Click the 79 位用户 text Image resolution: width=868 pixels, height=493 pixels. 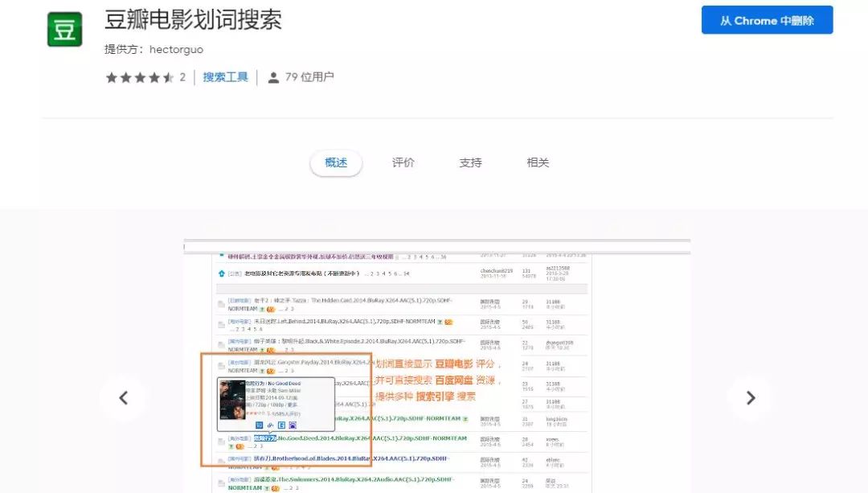click(309, 77)
